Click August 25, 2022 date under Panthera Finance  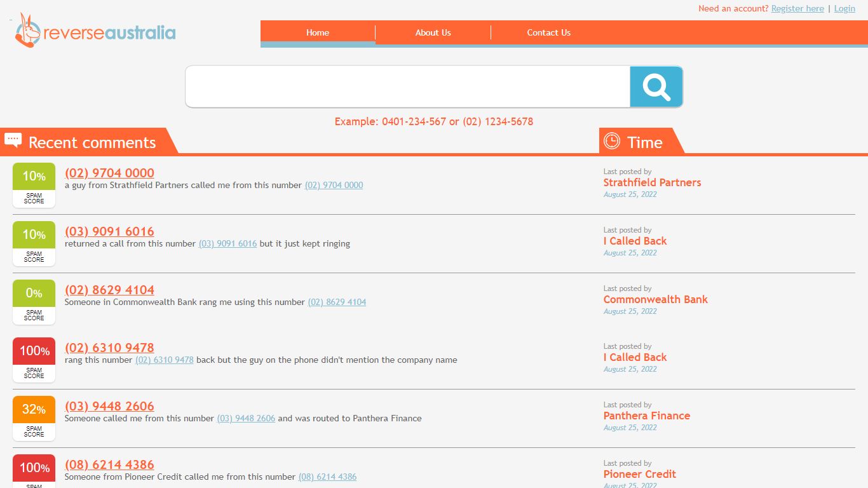630,428
